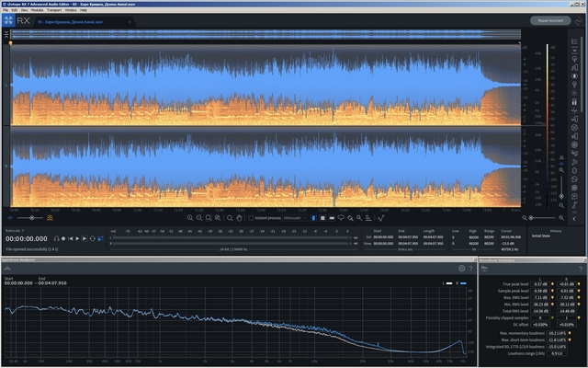
Task: Open the h:m:s.ms time format dropdown
Action: (x=15, y=231)
